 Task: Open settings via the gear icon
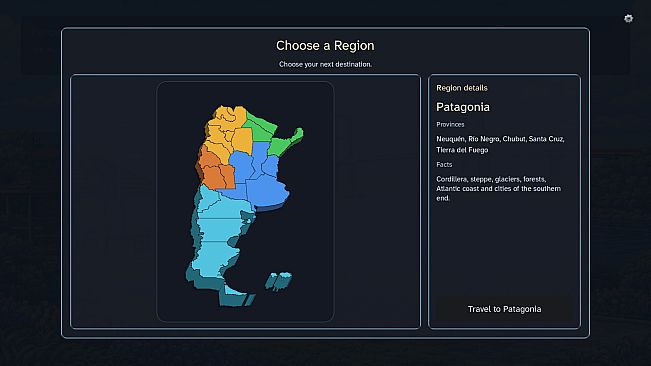628,18
